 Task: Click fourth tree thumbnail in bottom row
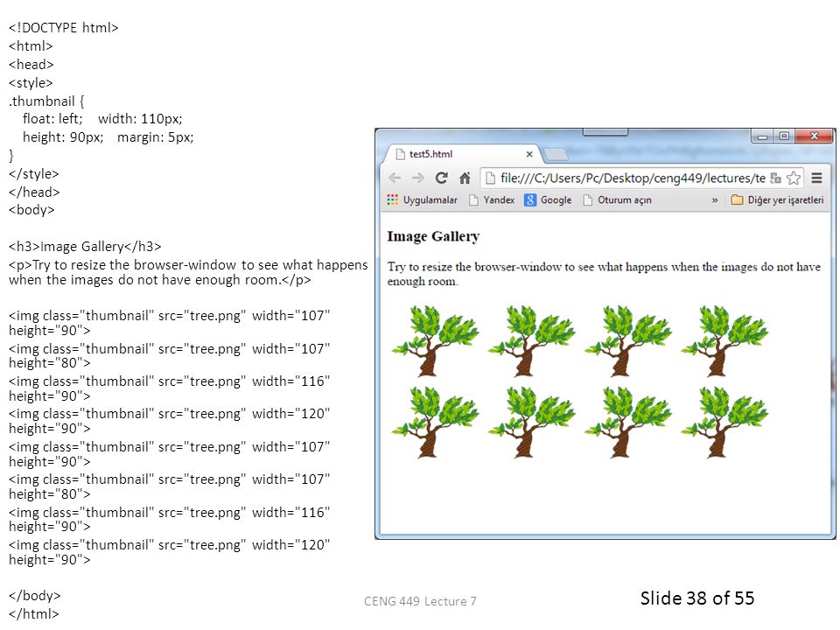[x=724, y=422]
